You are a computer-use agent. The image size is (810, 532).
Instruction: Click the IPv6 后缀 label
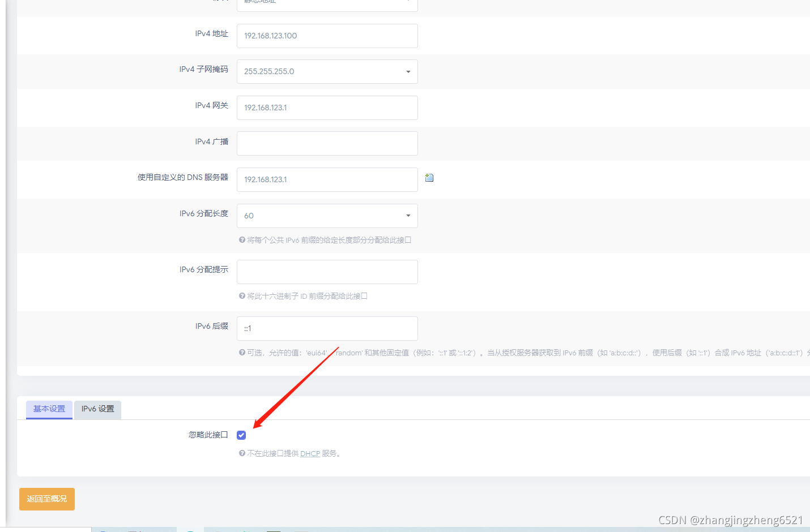[x=212, y=326]
